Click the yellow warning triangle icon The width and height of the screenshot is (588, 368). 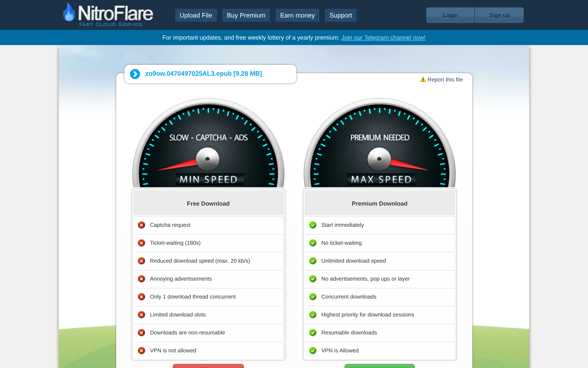[423, 79]
